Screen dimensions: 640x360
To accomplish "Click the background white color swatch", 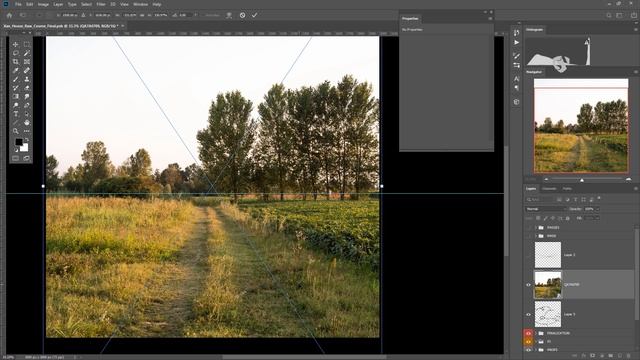I will [x=24, y=147].
